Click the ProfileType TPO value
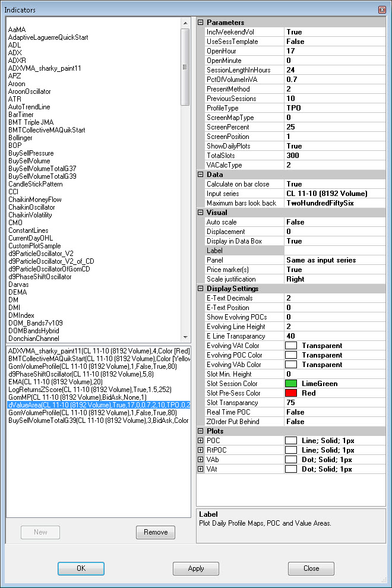 pyautogui.click(x=335, y=108)
